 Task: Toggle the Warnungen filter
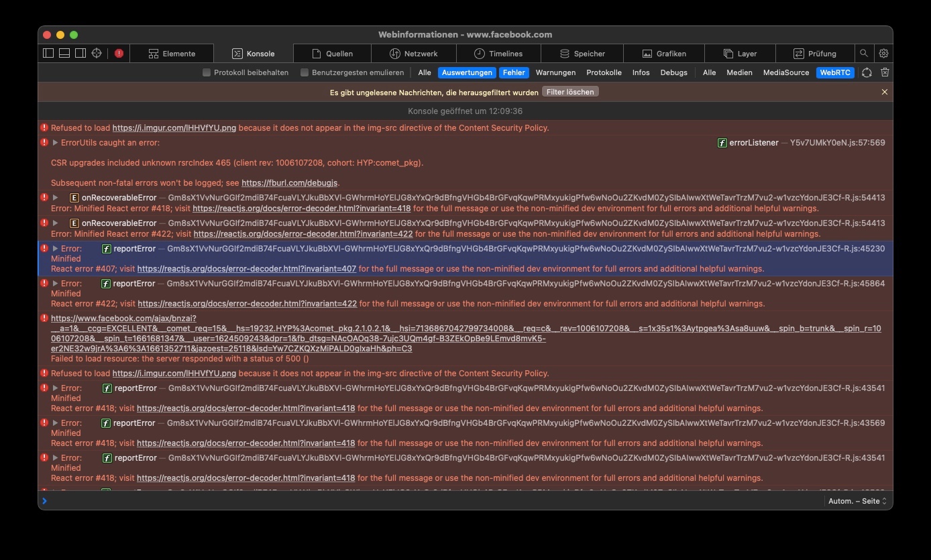pyautogui.click(x=555, y=72)
